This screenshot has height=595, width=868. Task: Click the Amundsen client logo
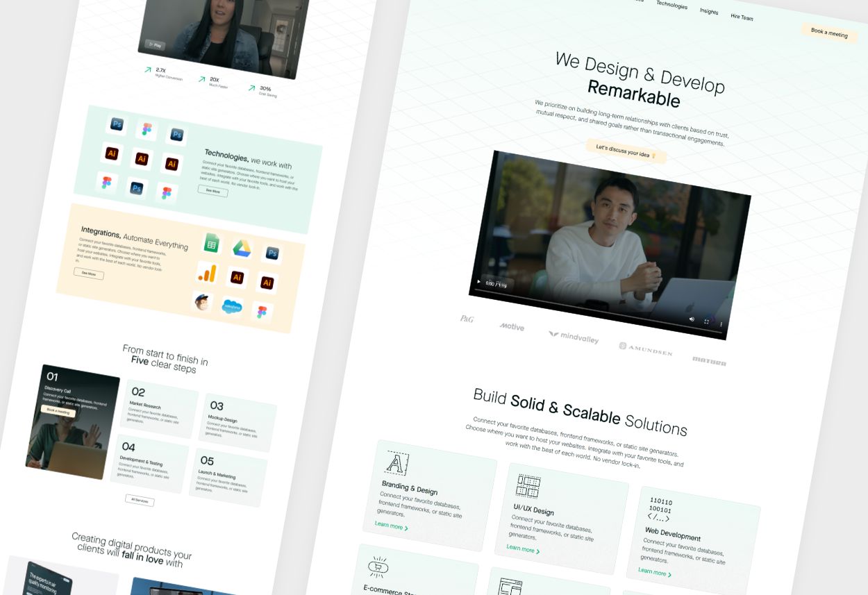[646, 349]
